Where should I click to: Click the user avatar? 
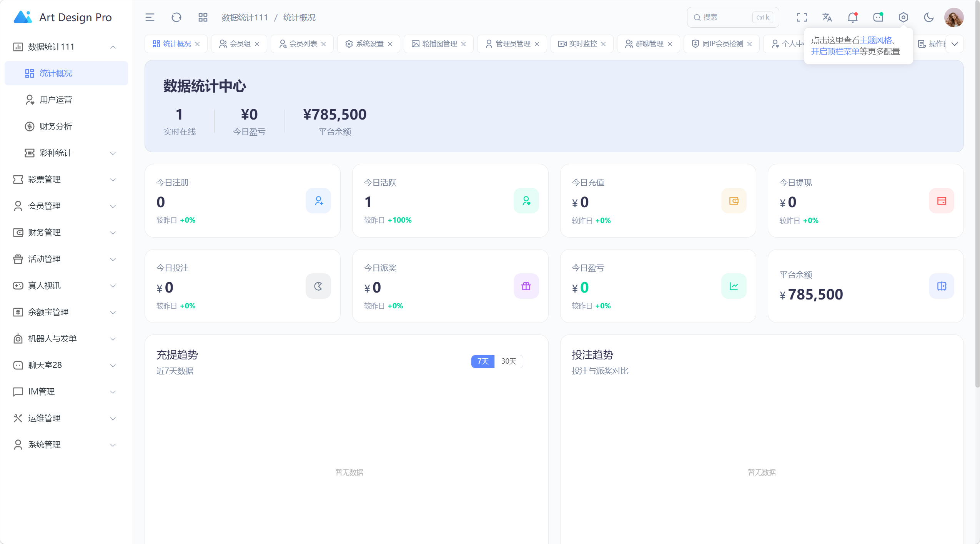point(954,18)
